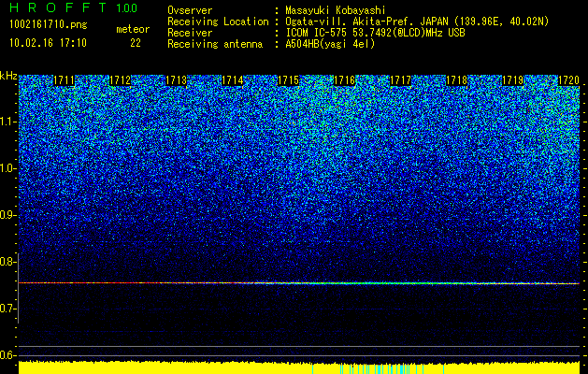The width and height of the screenshot is (588, 374).
Task: Click the A504HB(yagi 4el) antenna value
Action: click(x=330, y=44)
